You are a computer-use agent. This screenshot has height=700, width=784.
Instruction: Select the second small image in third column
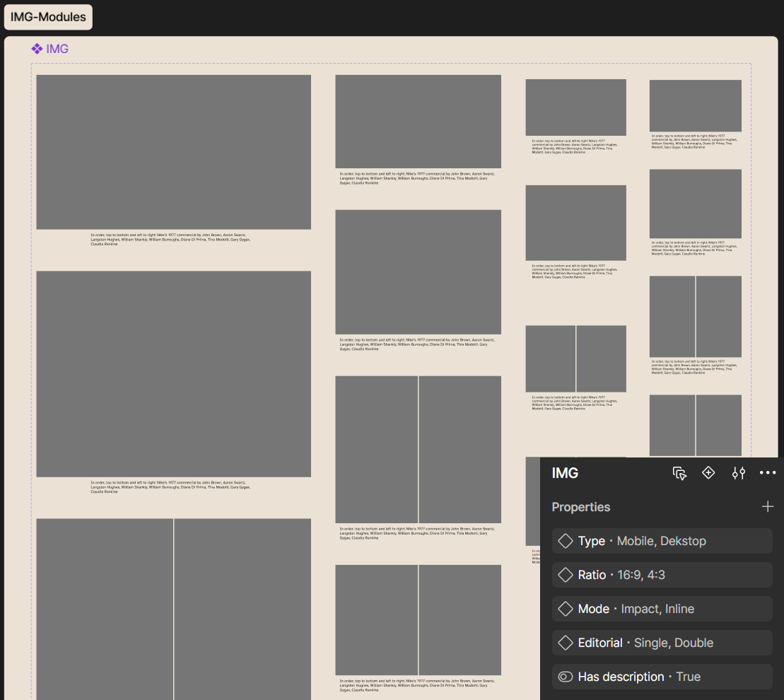click(576, 223)
